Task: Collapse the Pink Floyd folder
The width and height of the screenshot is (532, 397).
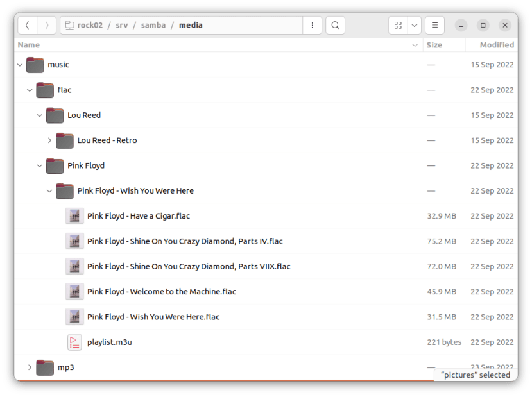Action: tap(39, 165)
